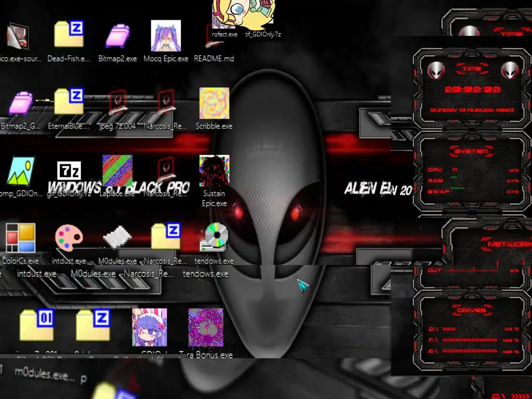Viewport: 532px width, 399px height.
Task: Launch the 'ra Bonus.exe' purple glitch icon
Action: 206,327
